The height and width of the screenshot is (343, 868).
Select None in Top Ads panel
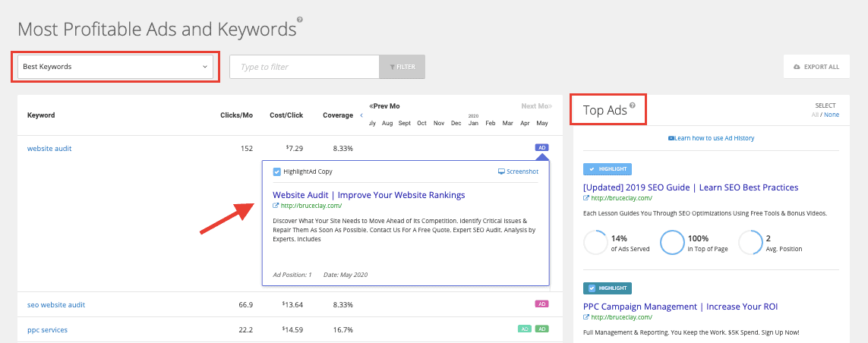[832, 115]
